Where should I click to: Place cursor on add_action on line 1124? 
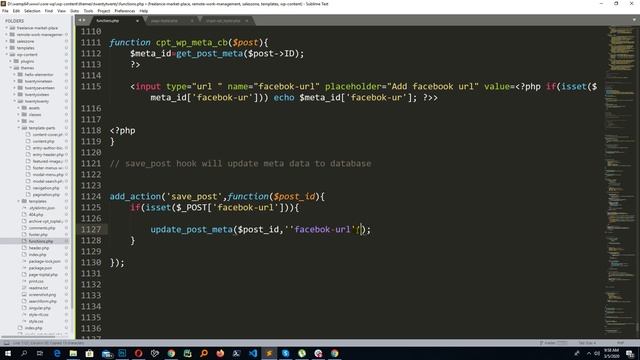click(x=135, y=197)
